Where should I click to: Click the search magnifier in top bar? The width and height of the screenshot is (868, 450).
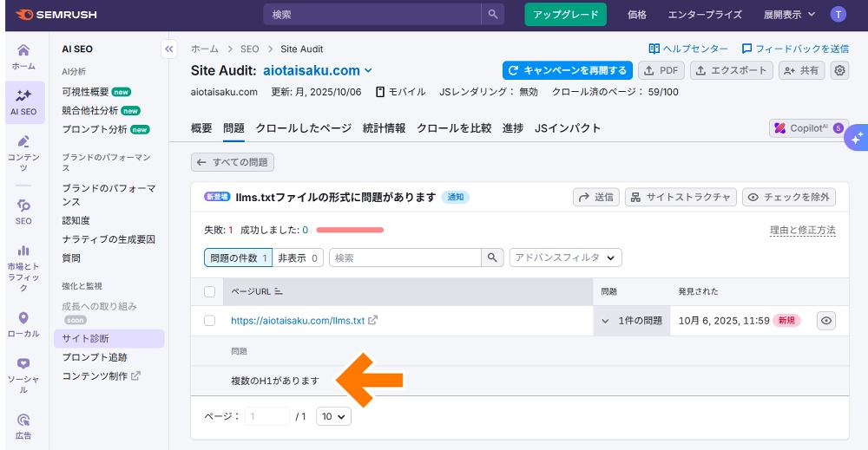(x=493, y=15)
